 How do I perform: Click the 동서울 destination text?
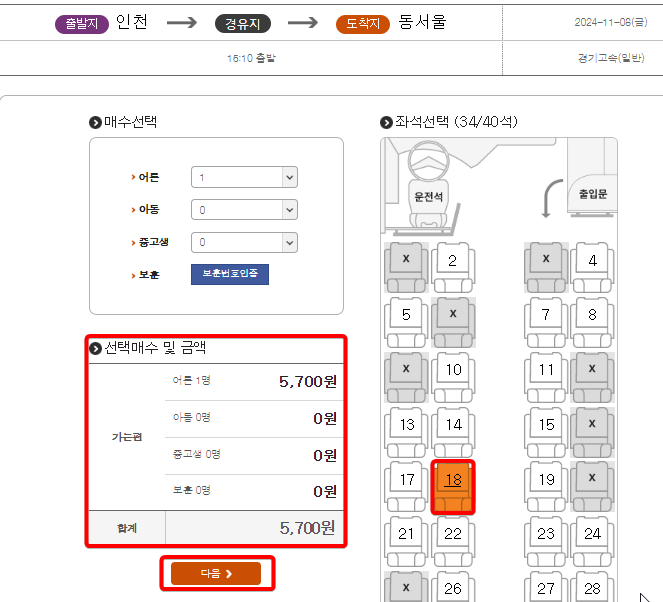[x=422, y=22]
